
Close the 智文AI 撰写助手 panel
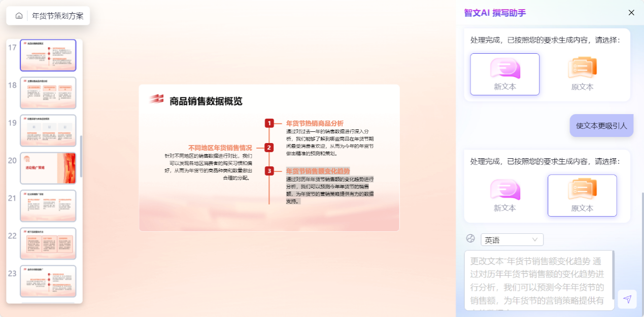(x=631, y=13)
